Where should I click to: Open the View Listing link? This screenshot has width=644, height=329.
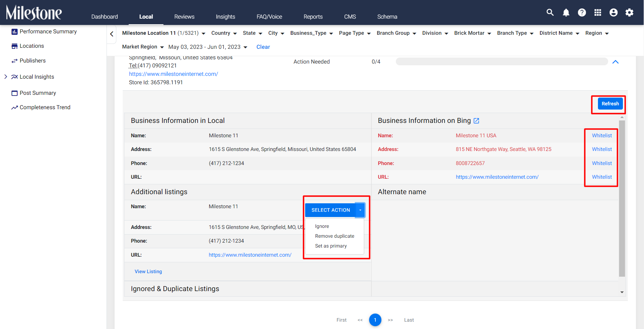click(x=148, y=271)
